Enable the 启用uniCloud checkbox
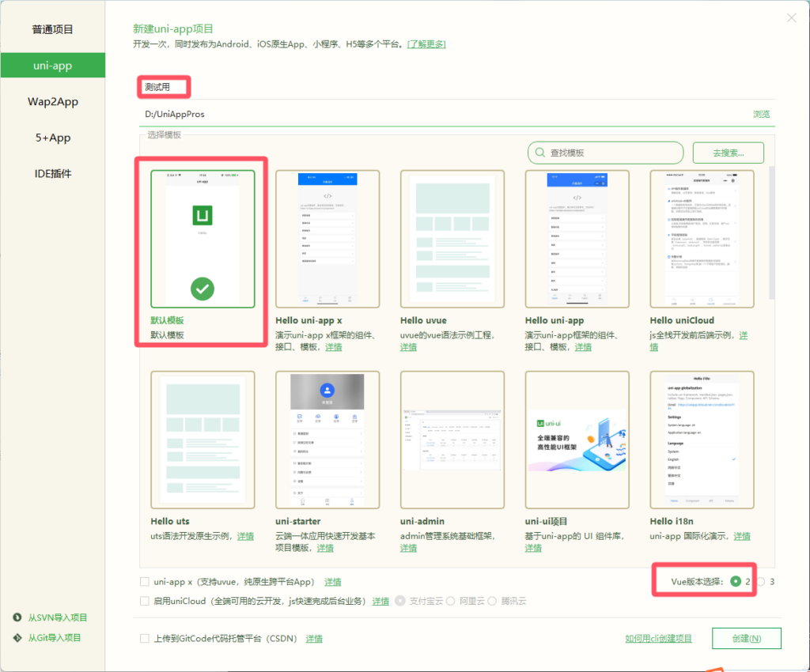The width and height of the screenshot is (810, 672). pos(145,601)
